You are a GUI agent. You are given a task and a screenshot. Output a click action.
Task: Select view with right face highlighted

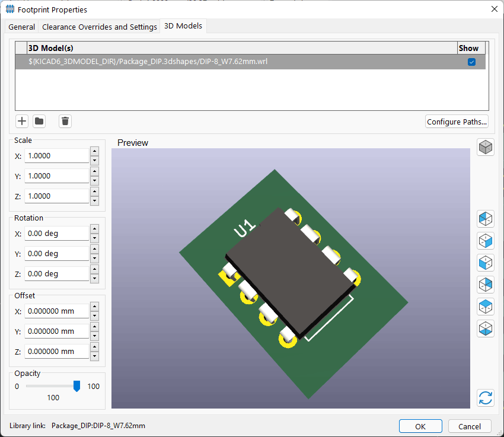coord(486,241)
